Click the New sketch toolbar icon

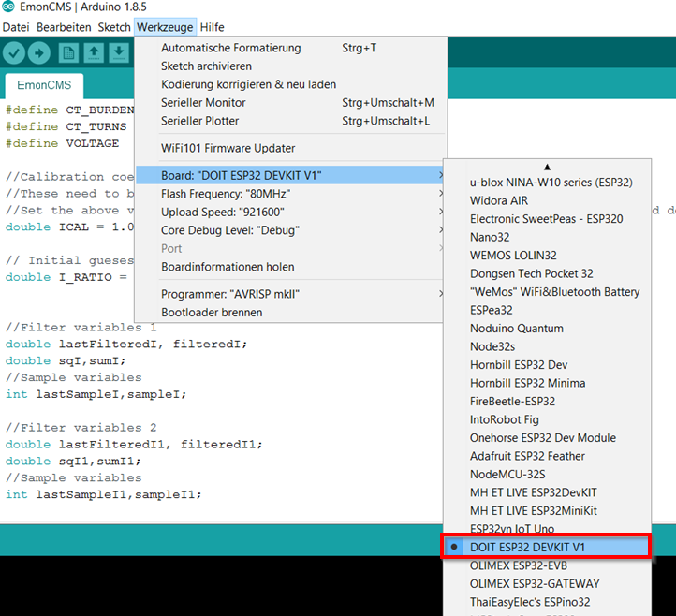point(69,53)
